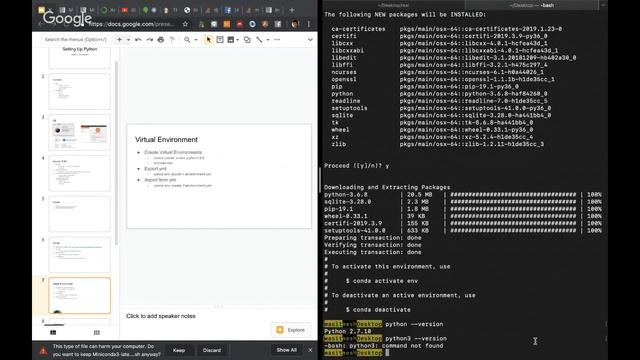Viewport: 640px width, 360px height.
Task: Click 'Downloading and Extracting Packages' terminal line
Action: (387, 187)
